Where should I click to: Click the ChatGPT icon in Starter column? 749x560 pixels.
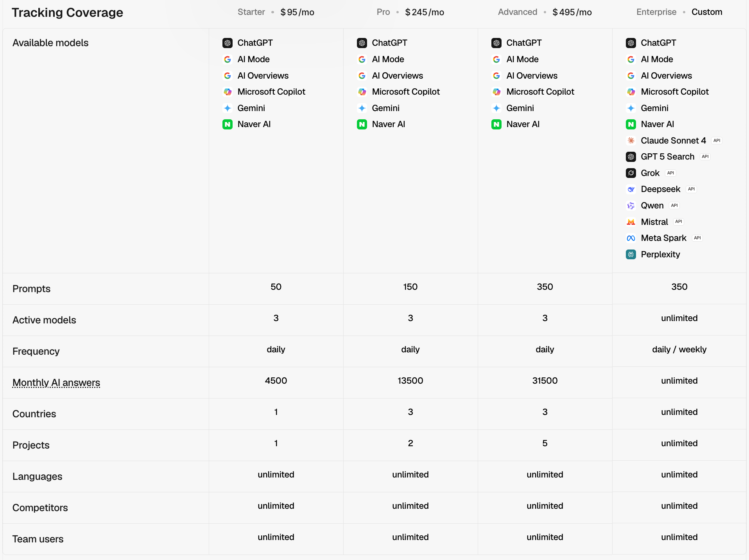pos(228,43)
